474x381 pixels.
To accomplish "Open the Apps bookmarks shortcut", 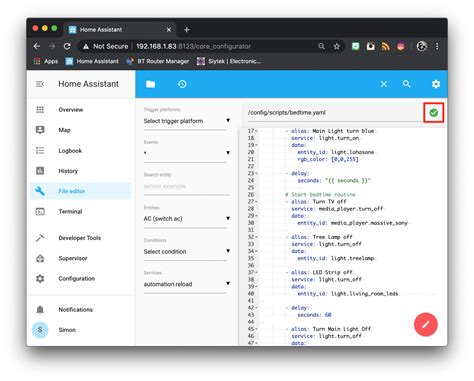I will [46, 61].
